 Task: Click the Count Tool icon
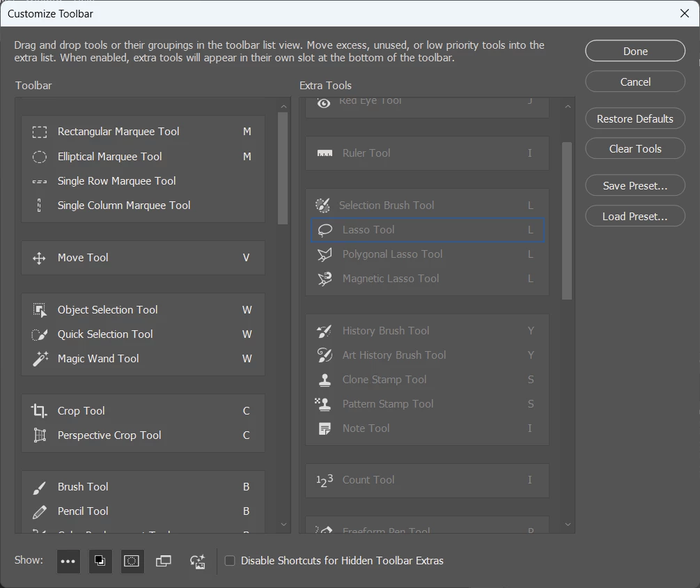pos(325,481)
